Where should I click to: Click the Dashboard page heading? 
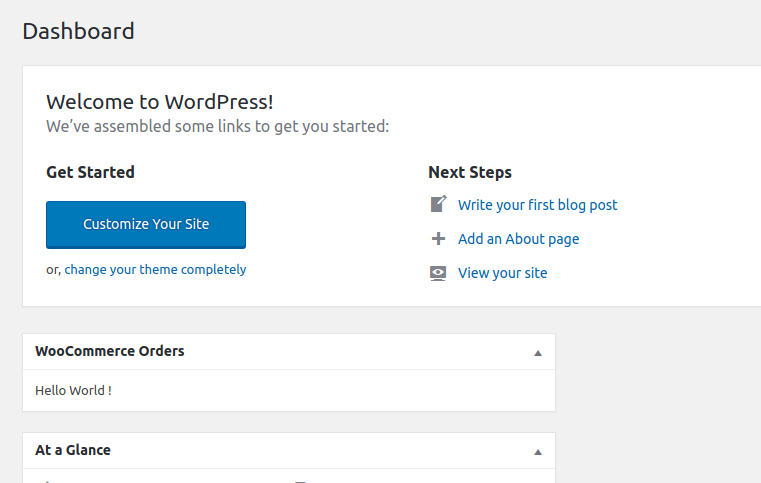78,31
